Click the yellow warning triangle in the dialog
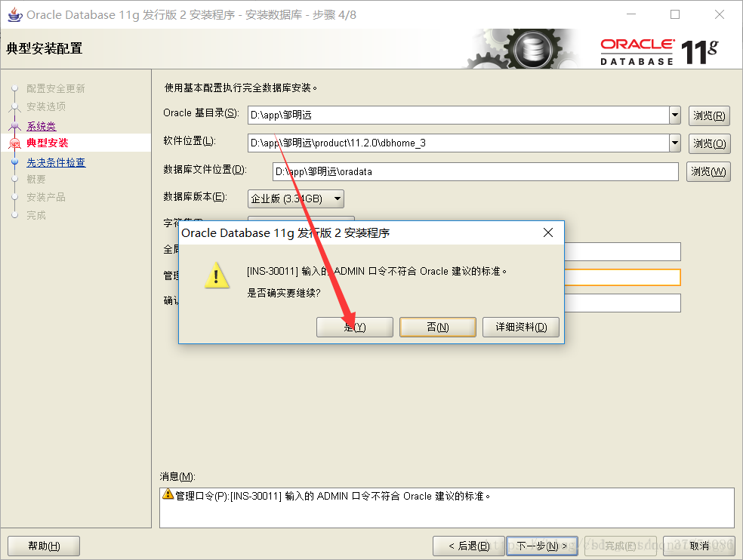This screenshot has width=743, height=560. [217, 275]
